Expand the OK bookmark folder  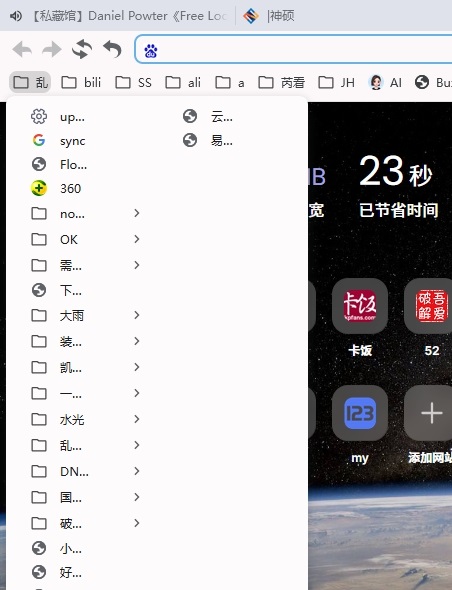click(x=85, y=239)
